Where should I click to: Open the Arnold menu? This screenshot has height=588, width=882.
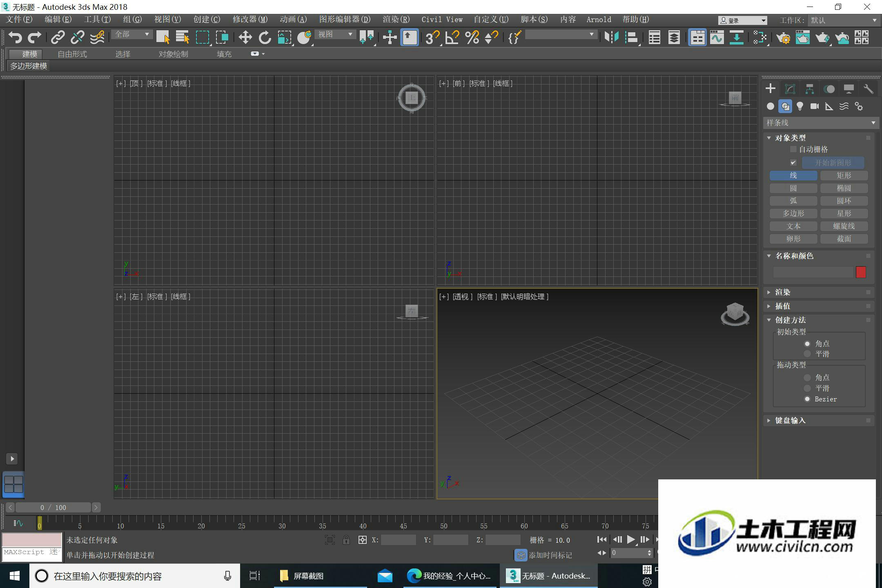[x=599, y=20]
